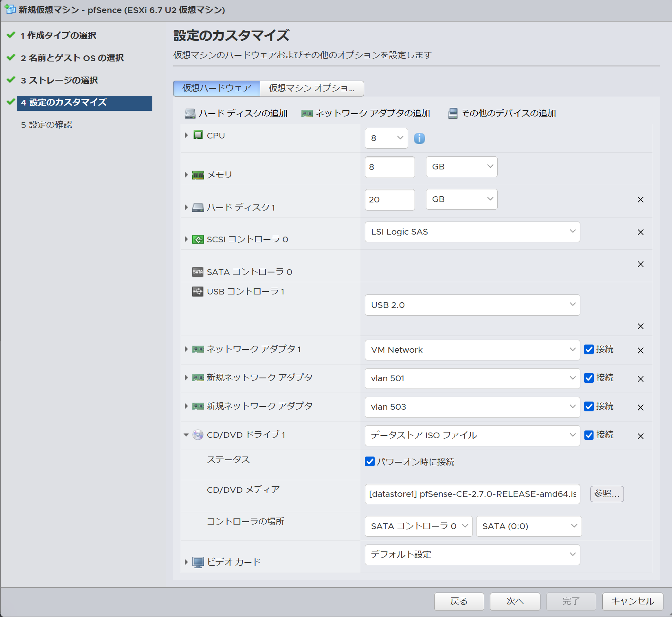Image resolution: width=672 pixels, height=617 pixels.
Task: Click the CPU chip icon
Action: point(198,135)
